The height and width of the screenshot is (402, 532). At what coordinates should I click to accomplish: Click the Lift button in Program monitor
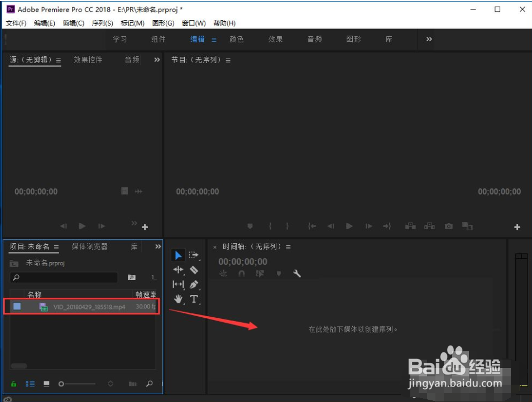tap(410, 226)
